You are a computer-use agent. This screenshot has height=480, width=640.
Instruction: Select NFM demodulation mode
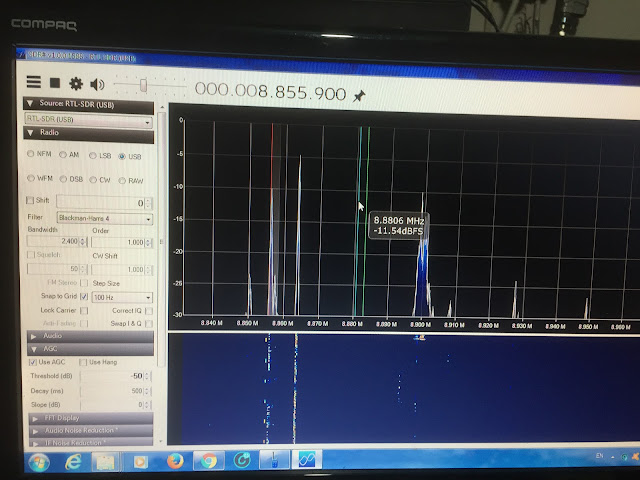point(39,154)
